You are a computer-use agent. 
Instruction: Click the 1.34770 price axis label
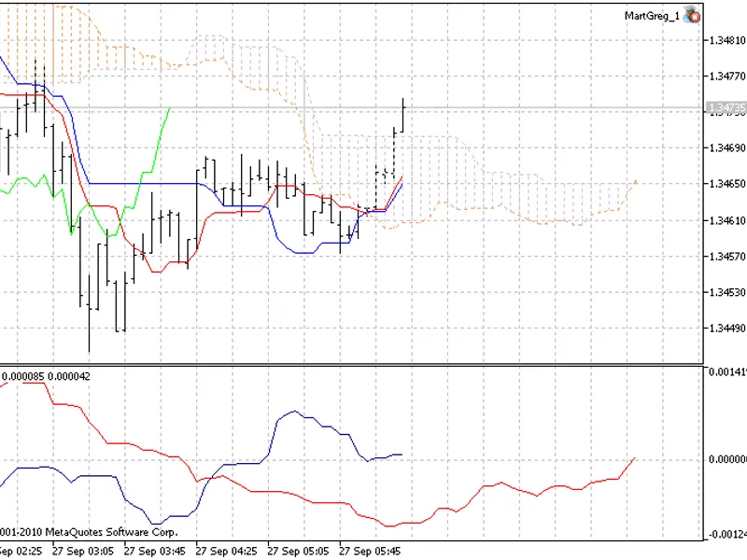727,77
